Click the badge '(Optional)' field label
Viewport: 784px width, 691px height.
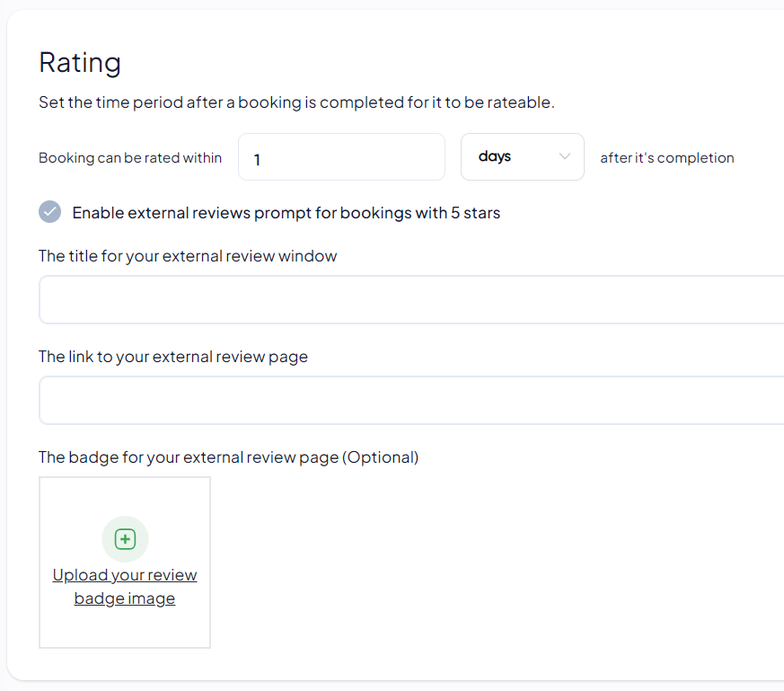pyautogui.click(x=228, y=457)
